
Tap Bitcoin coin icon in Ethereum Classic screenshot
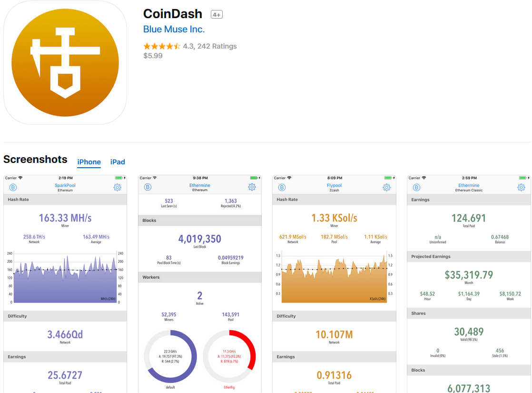click(416, 187)
